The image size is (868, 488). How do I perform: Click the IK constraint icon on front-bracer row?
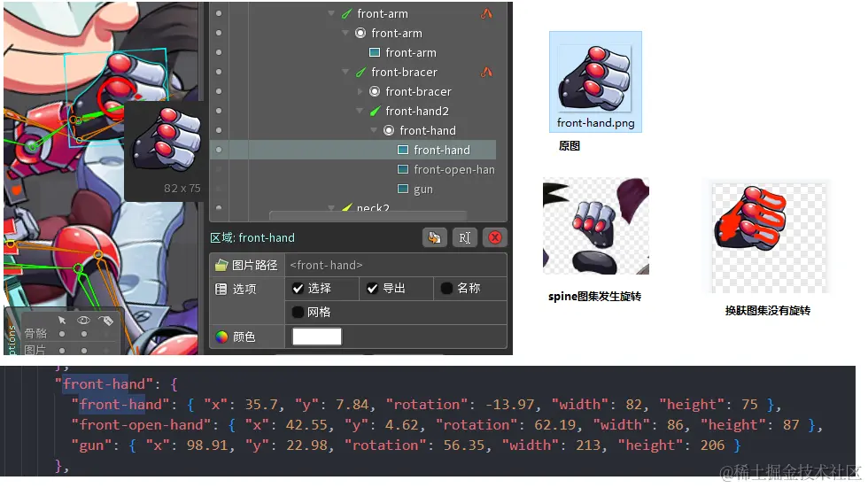486,72
